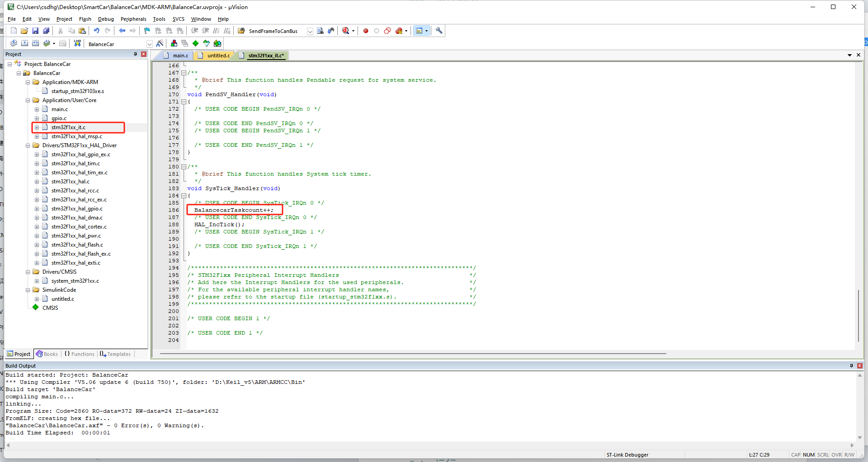This screenshot has width=868, height=462.
Task: Navigate backwards with the blue arrow icon
Action: point(122,31)
